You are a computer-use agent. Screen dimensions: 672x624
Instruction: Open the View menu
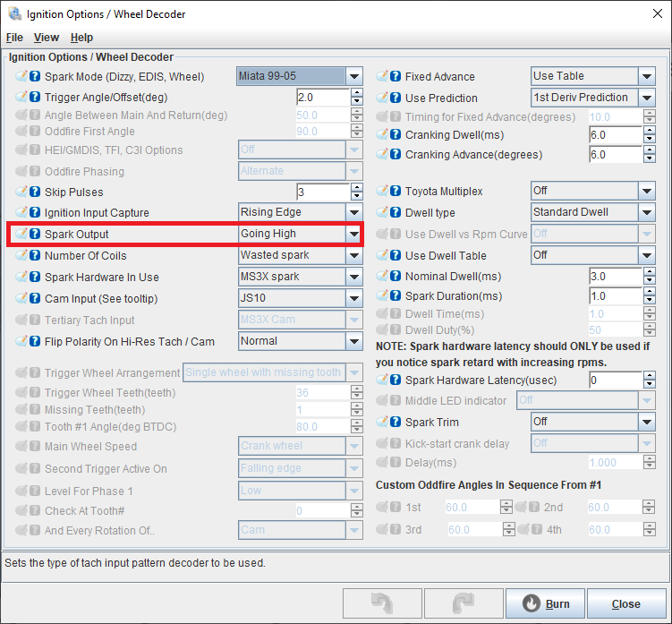click(x=47, y=38)
